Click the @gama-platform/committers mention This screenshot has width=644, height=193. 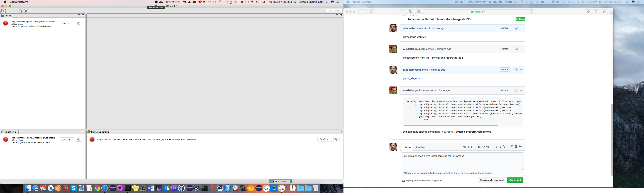click(x=473, y=132)
